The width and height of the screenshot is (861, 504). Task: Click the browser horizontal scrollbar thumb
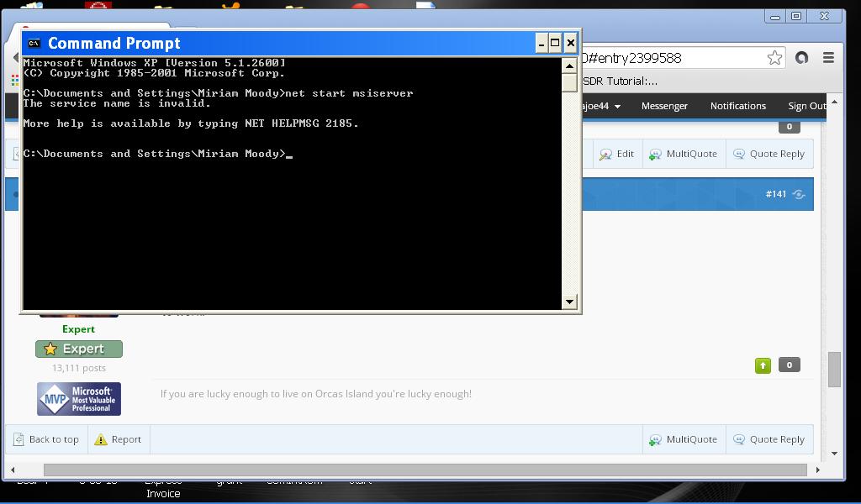click(425, 470)
